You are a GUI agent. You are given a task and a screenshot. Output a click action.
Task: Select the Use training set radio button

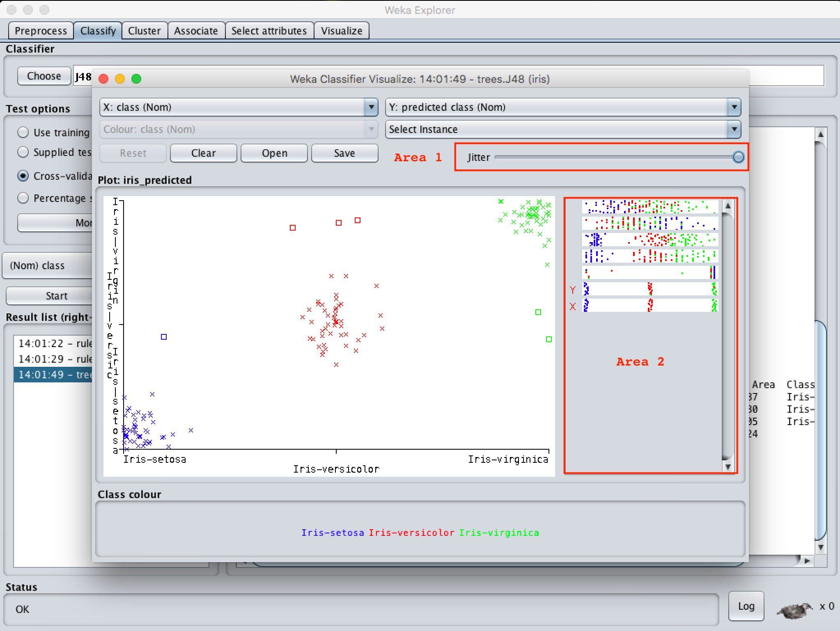point(23,133)
